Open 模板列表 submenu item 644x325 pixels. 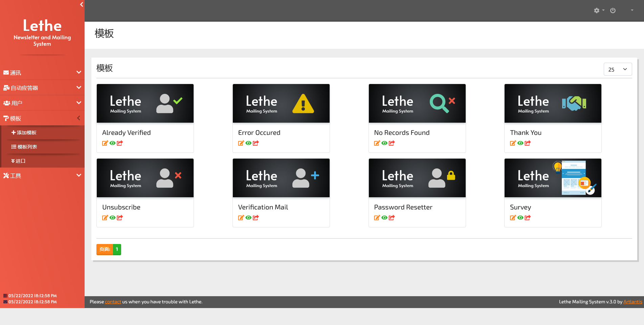point(27,147)
